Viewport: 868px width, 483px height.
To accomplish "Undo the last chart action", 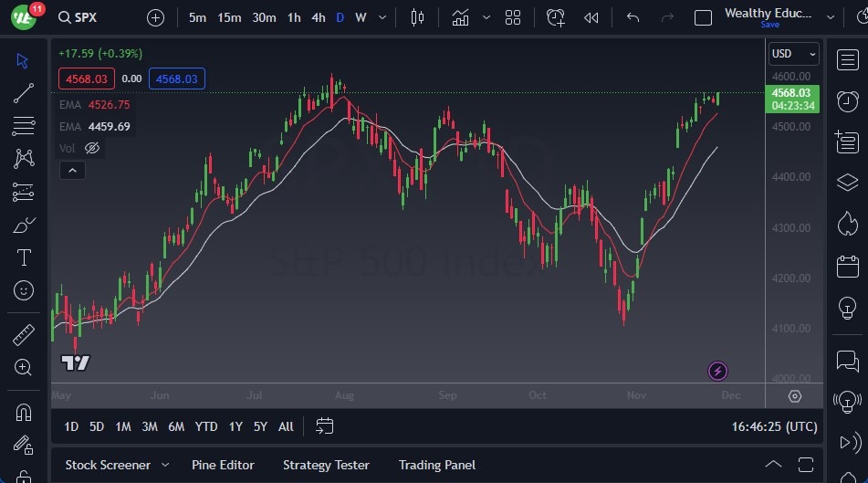I will tap(633, 17).
